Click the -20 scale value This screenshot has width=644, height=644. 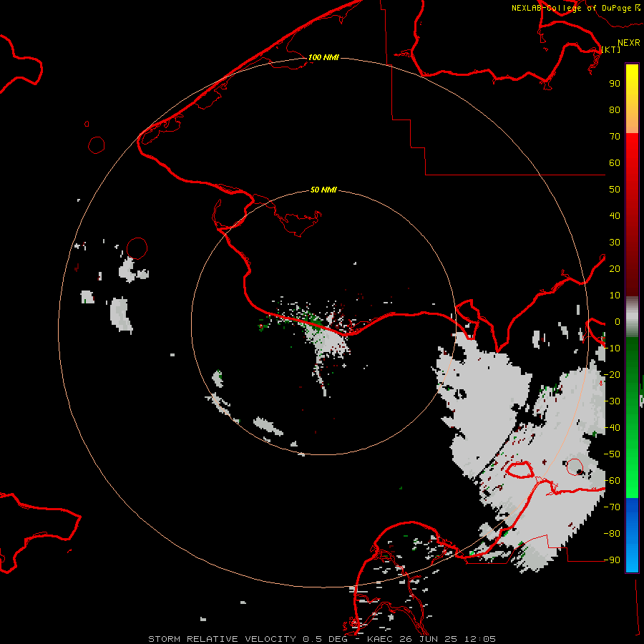click(x=612, y=375)
